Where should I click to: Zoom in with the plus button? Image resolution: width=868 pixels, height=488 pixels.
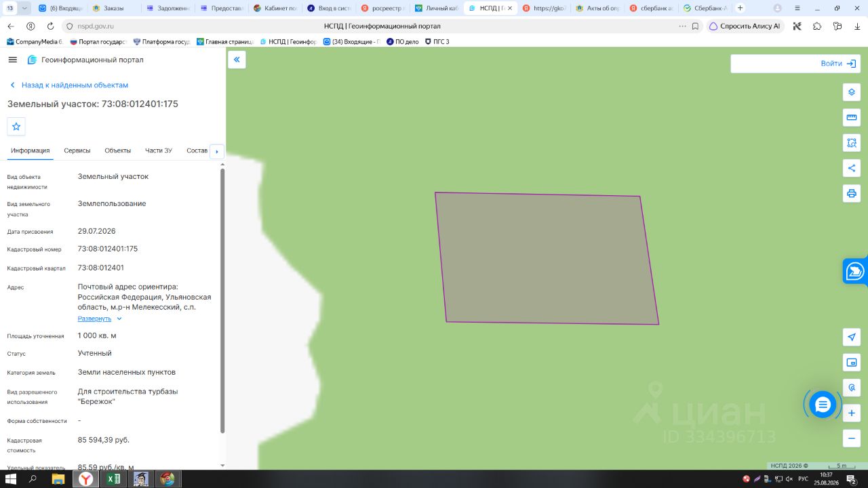click(852, 413)
